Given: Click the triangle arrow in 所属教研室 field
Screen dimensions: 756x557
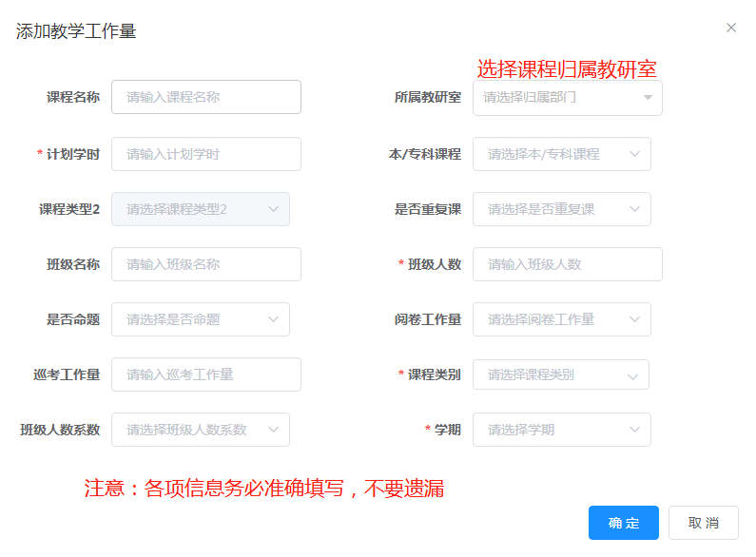Looking at the screenshot, I should point(648,97).
